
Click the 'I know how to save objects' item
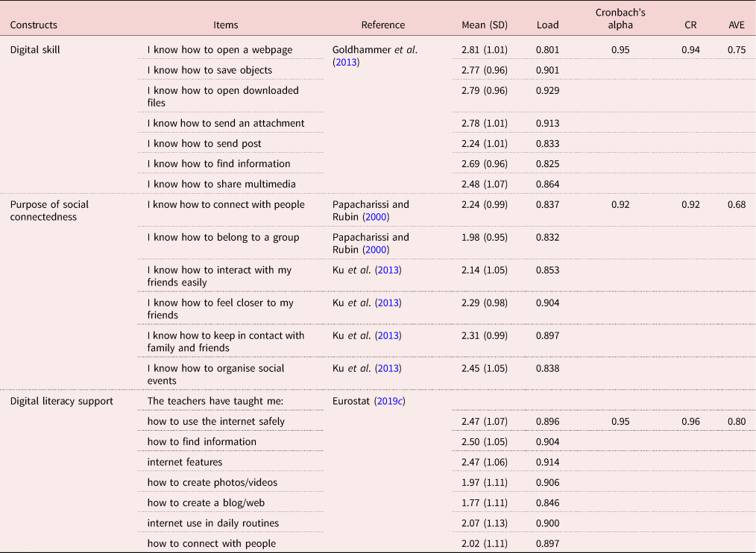tap(210, 70)
